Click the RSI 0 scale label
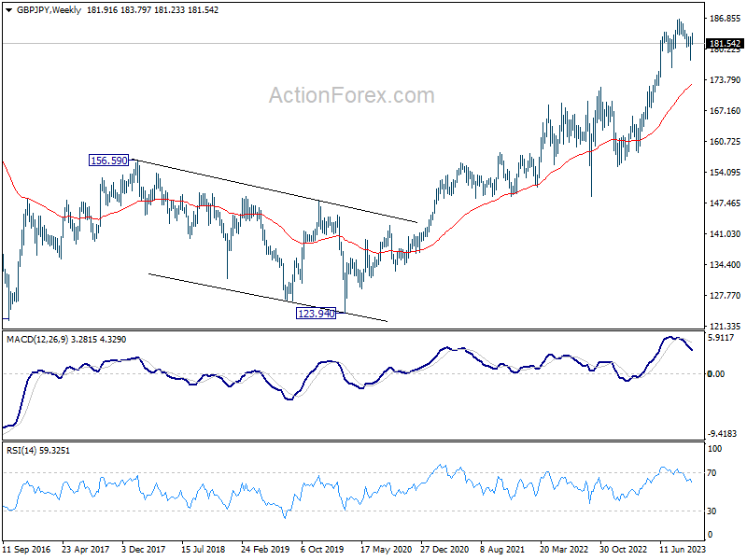This screenshot has width=747, height=560. pos(710,535)
